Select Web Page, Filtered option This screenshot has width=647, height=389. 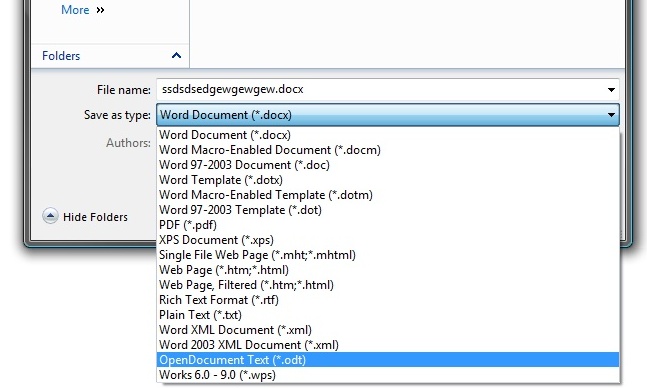click(x=388, y=285)
